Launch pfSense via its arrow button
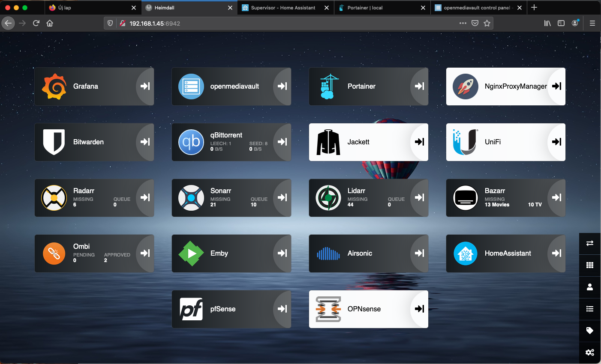 point(282,309)
